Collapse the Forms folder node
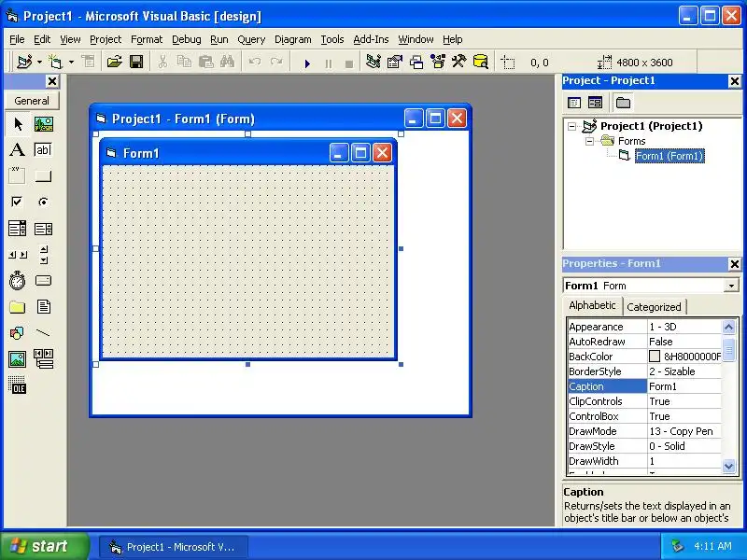 coord(589,141)
